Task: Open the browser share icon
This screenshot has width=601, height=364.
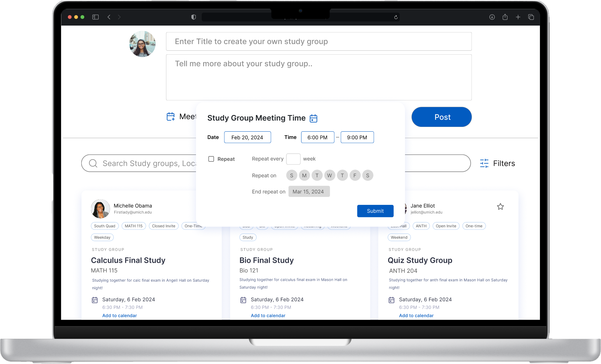Action: coord(505,17)
